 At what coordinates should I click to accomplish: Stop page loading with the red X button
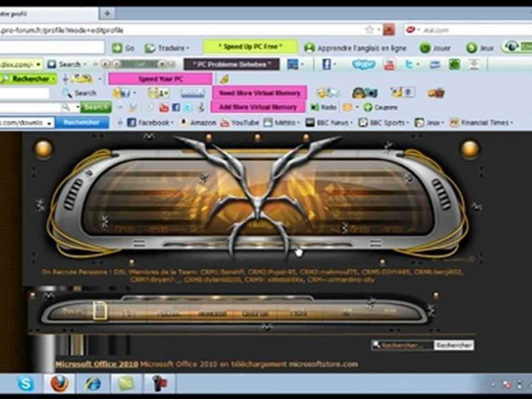pos(389,29)
